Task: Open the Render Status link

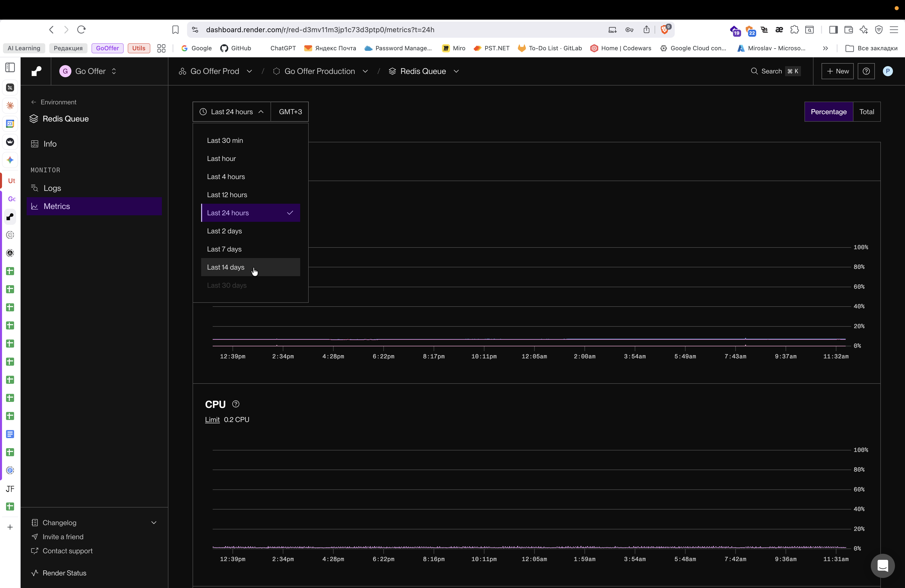Action: point(64,573)
